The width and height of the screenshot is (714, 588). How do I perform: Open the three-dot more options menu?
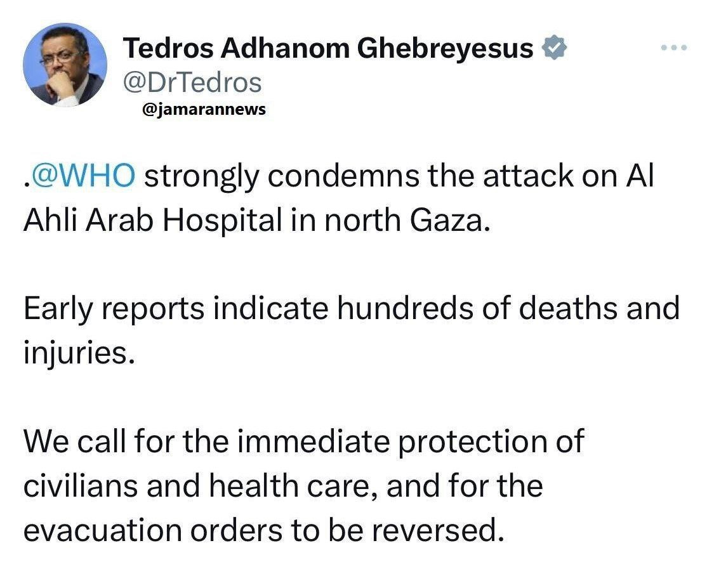coord(675,48)
